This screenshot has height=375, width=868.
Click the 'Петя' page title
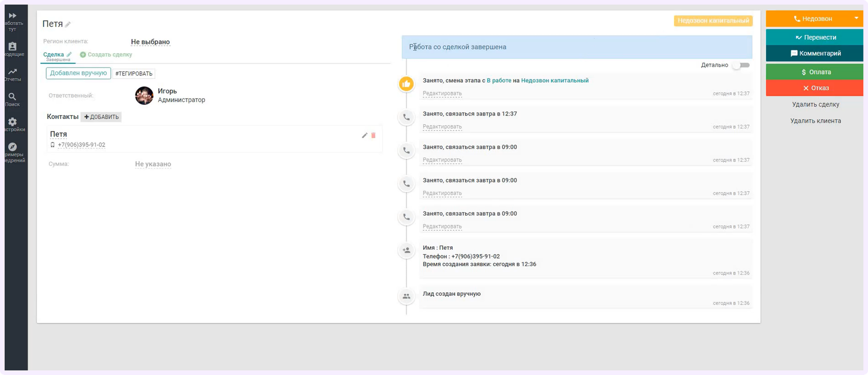tap(53, 24)
